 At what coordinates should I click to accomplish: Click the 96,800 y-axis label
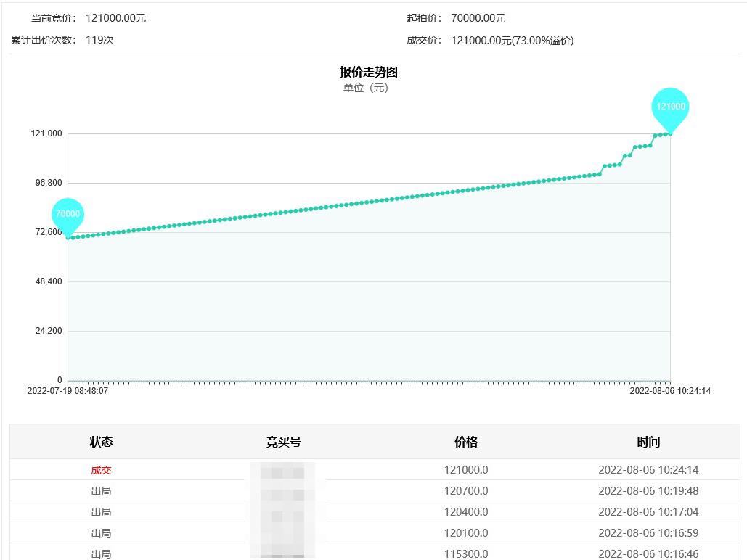click(x=46, y=183)
